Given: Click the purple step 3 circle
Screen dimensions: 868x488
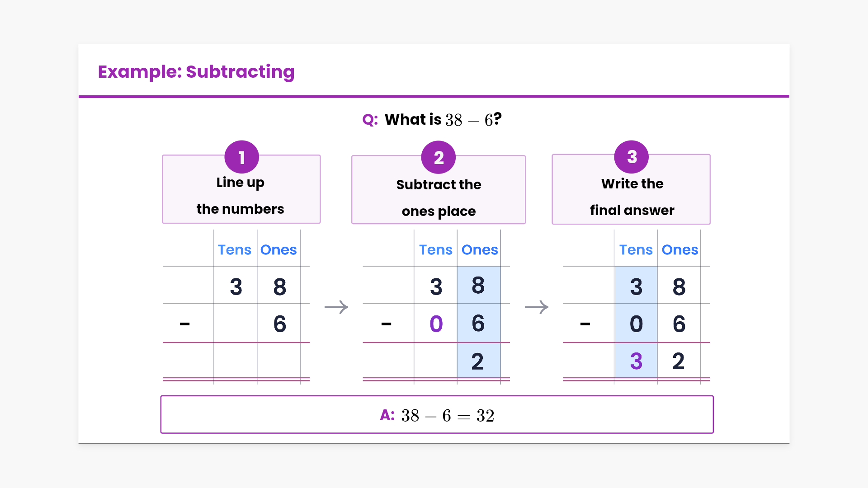Looking at the screenshot, I should 631,157.
